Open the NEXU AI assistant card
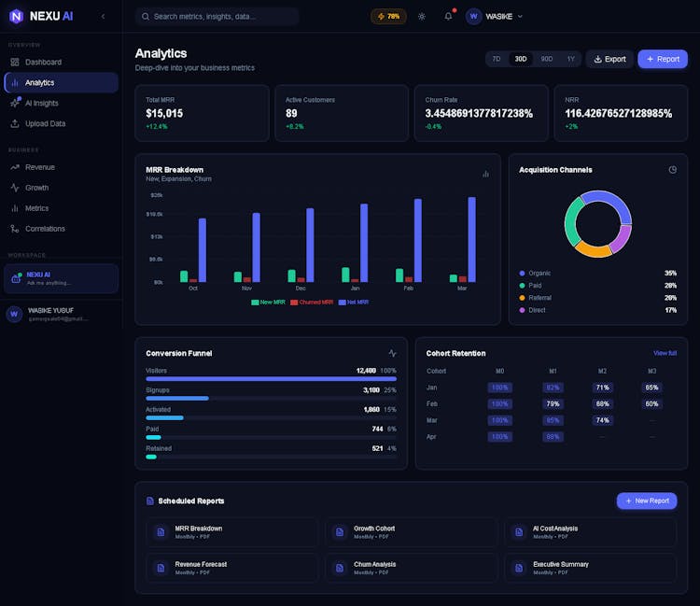This screenshot has width=700, height=606. click(61, 278)
